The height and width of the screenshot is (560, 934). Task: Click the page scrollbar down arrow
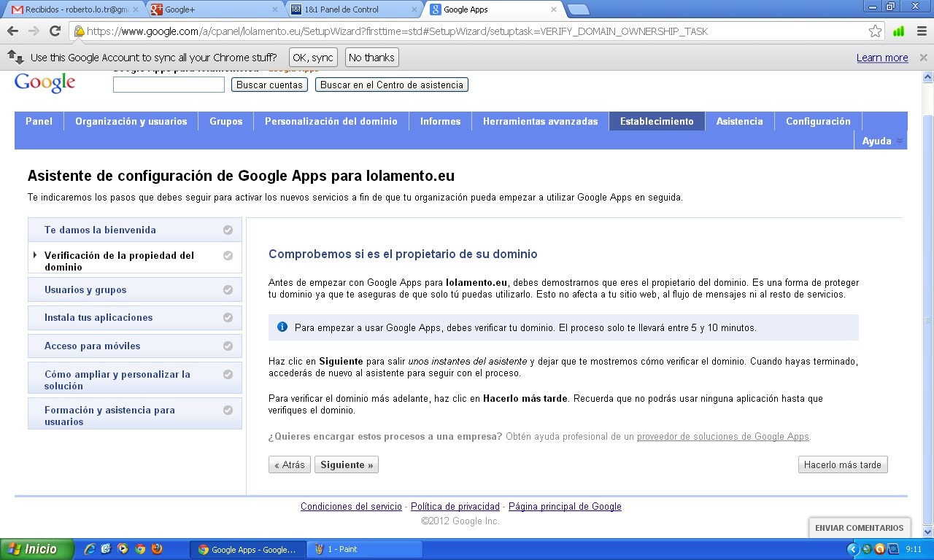927,531
